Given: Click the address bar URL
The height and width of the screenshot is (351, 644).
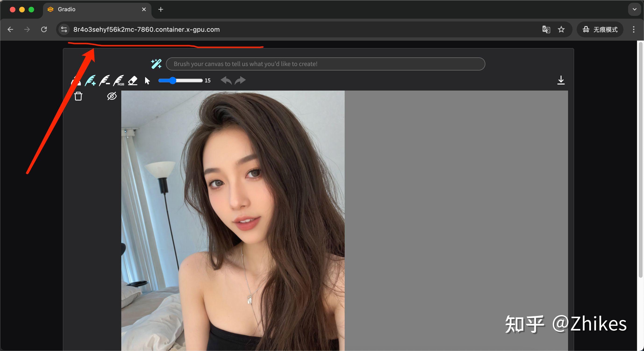Looking at the screenshot, I should (x=147, y=29).
